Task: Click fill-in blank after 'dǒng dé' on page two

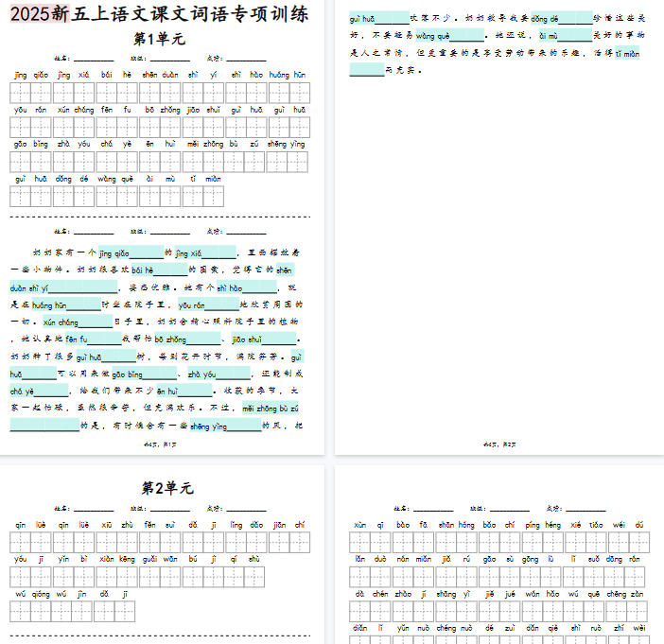Action: pos(575,19)
